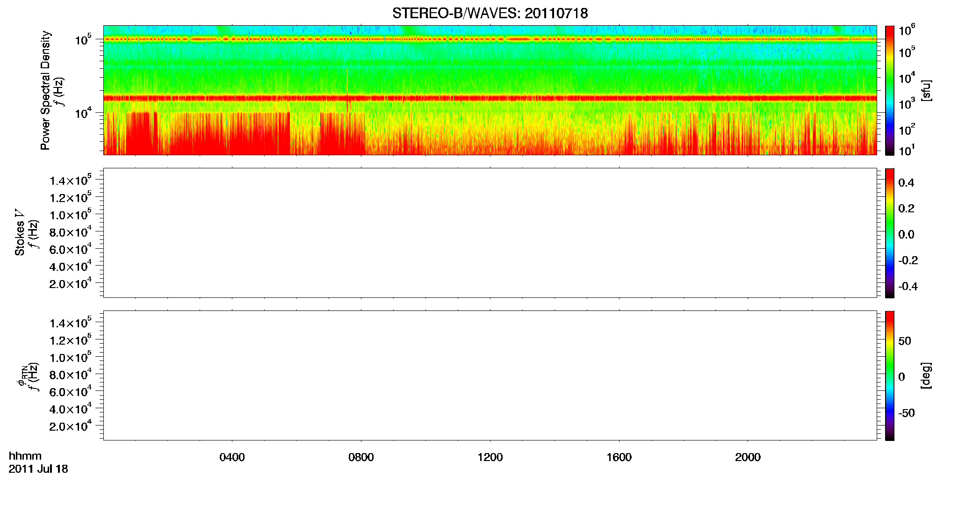
Task: Select the power spectral density color bar
Action: tap(890, 90)
